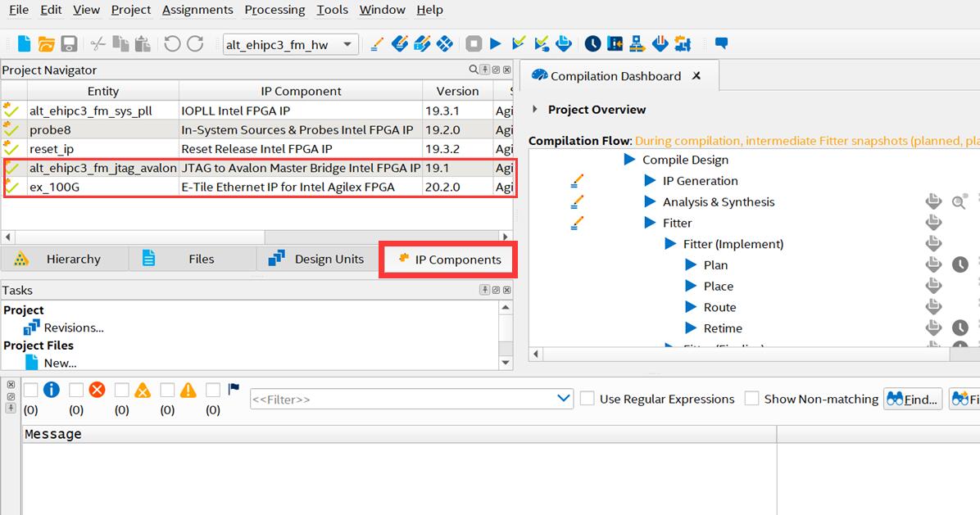Image resolution: width=980 pixels, height=515 pixels.
Task: Click the blue speech bubble toolbar icon
Action: pos(721,43)
